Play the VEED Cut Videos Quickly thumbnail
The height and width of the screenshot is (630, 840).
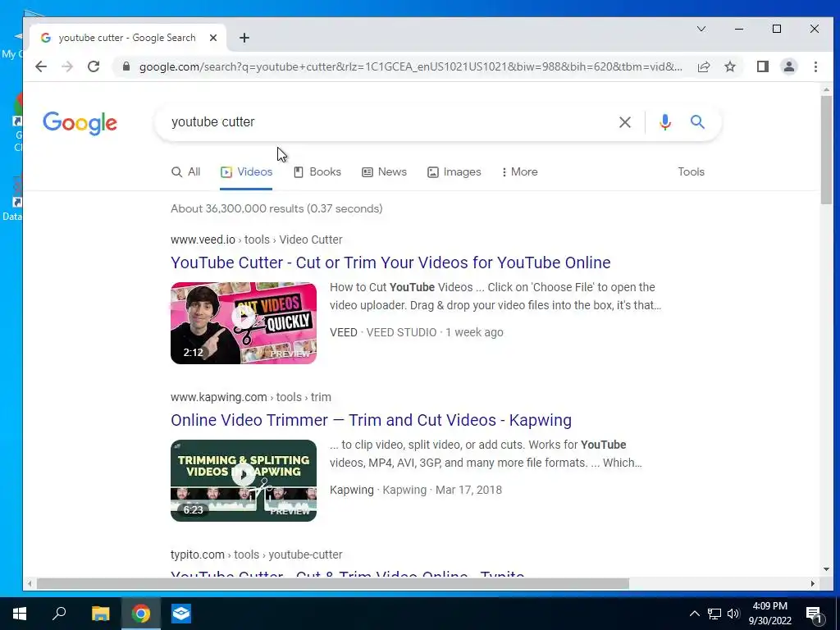pos(244,323)
